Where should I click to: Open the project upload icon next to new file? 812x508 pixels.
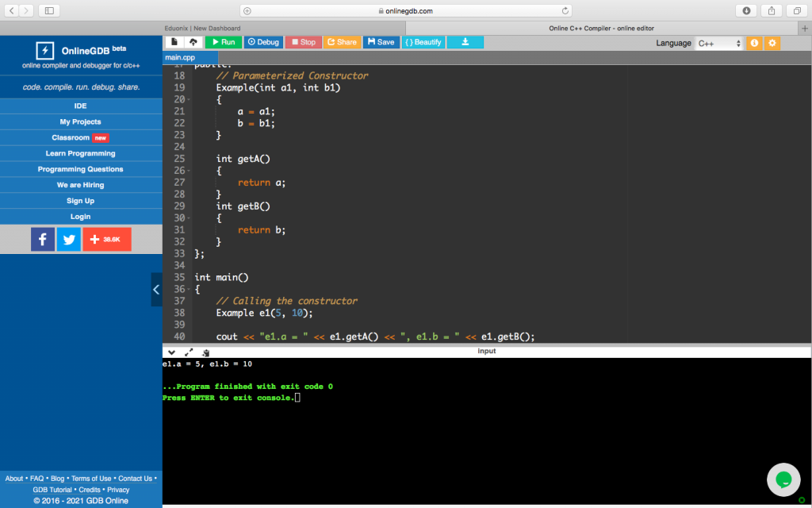pyautogui.click(x=193, y=42)
